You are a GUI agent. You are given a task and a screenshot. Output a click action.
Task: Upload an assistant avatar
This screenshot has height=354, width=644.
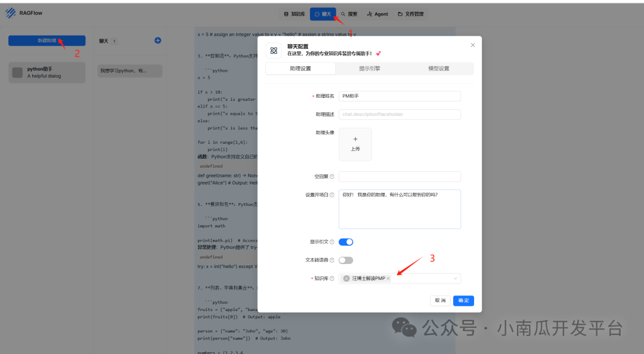pos(355,144)
